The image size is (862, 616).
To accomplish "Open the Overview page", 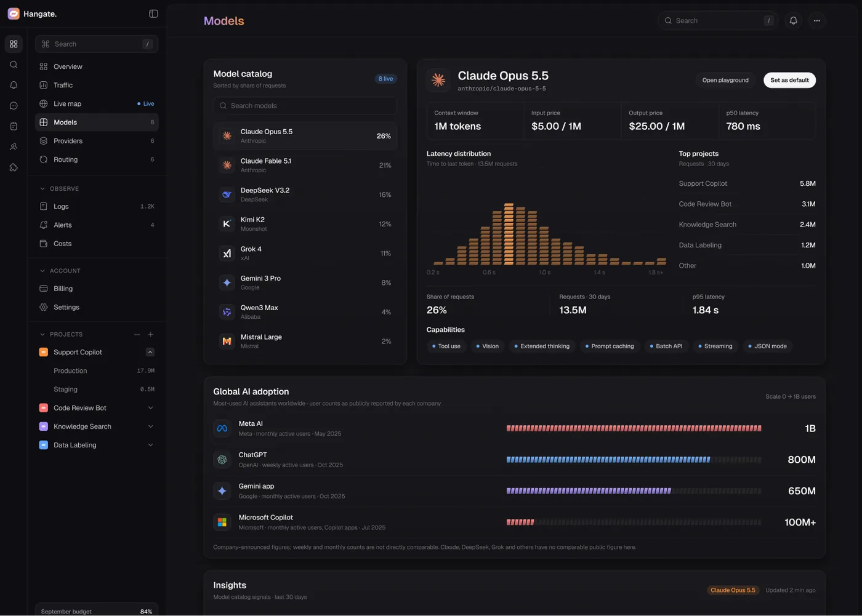I will point(97,66).
